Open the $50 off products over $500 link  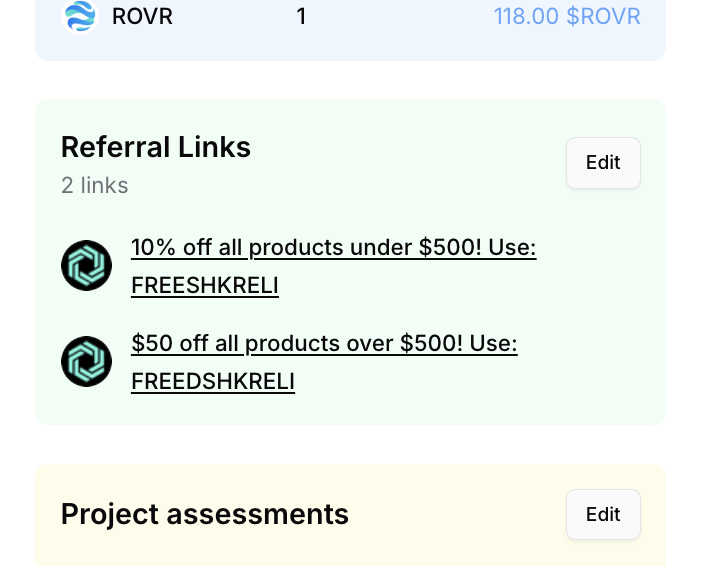(x=324, y=362)
